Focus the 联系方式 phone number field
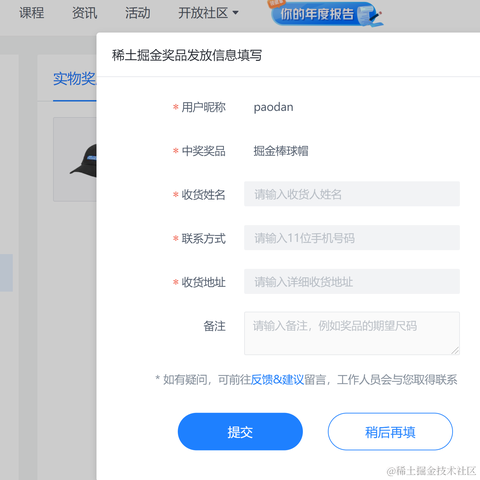 [x=352, y=238]
